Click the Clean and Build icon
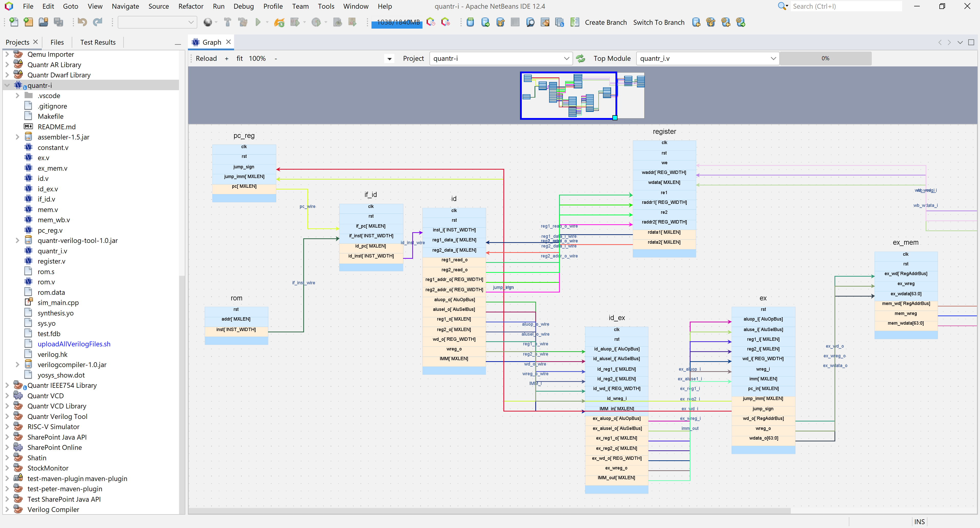 (242, 22)
